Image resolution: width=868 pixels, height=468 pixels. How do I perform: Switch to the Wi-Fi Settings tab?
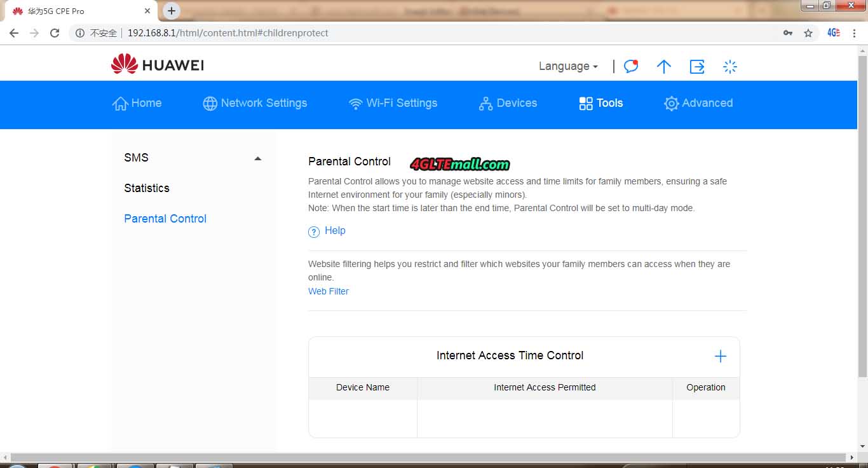click(393, 103)
